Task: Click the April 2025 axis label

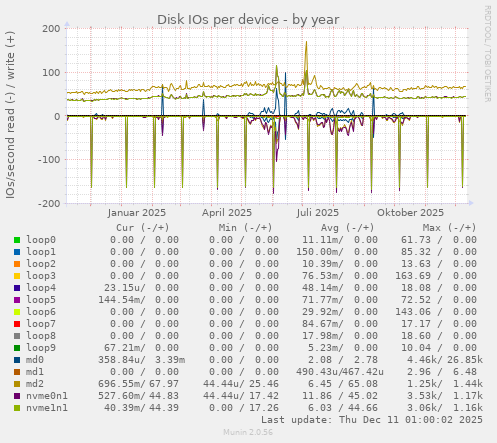Action: (227, 213)
